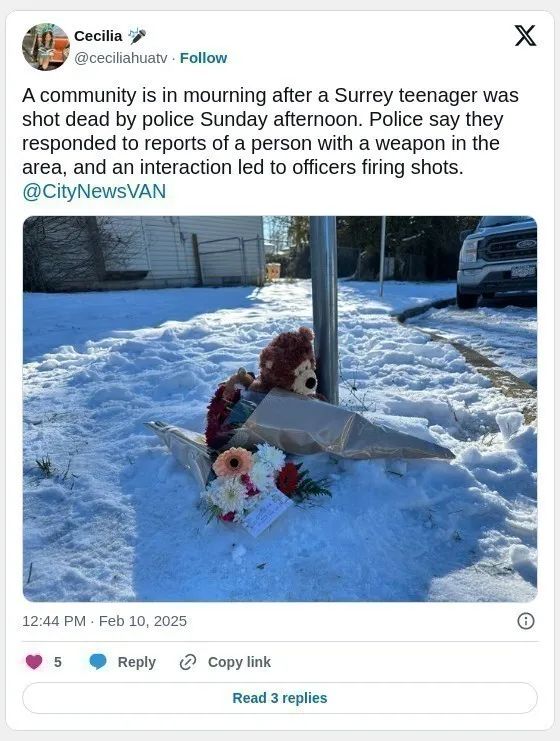Click the heart like icon
The image size is (560, 741).
tap(34, 662)
